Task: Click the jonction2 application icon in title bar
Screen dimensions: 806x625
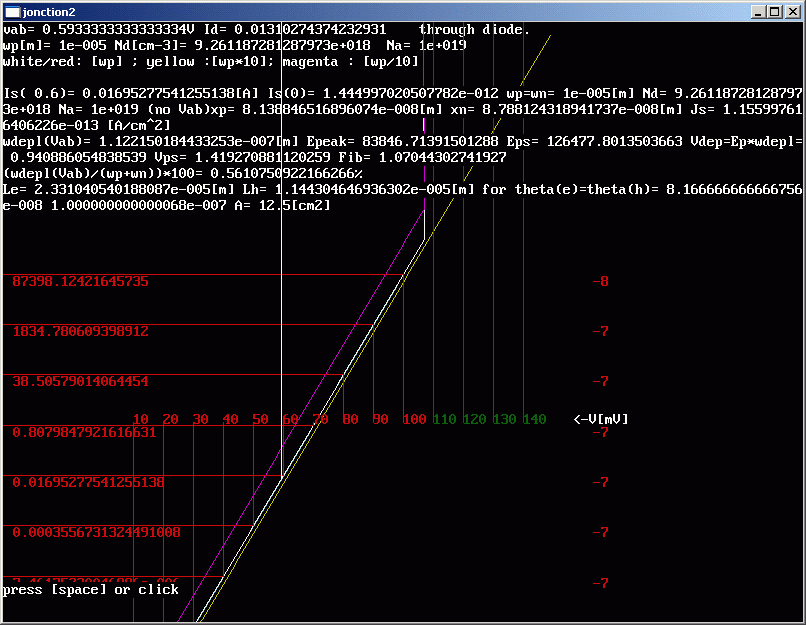Action: [12, 11]
